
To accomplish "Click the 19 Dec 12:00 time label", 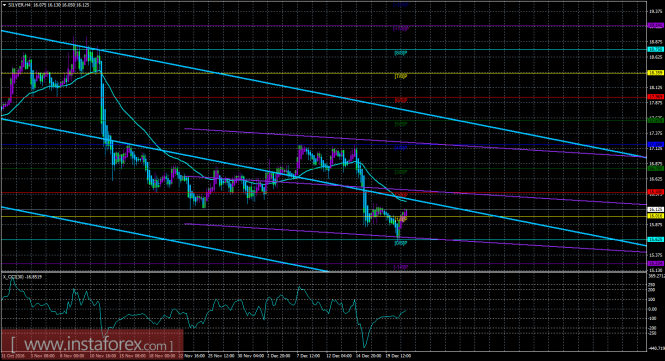I will coord(398,356).
